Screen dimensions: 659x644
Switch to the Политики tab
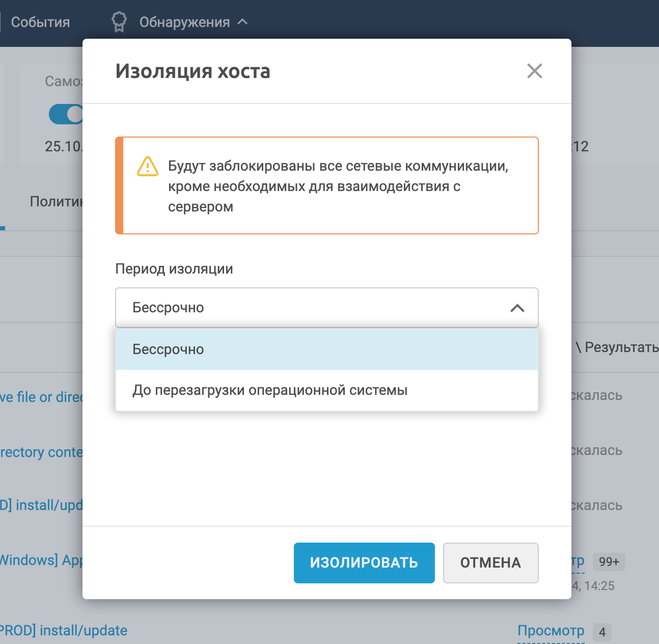pos(56,202)
